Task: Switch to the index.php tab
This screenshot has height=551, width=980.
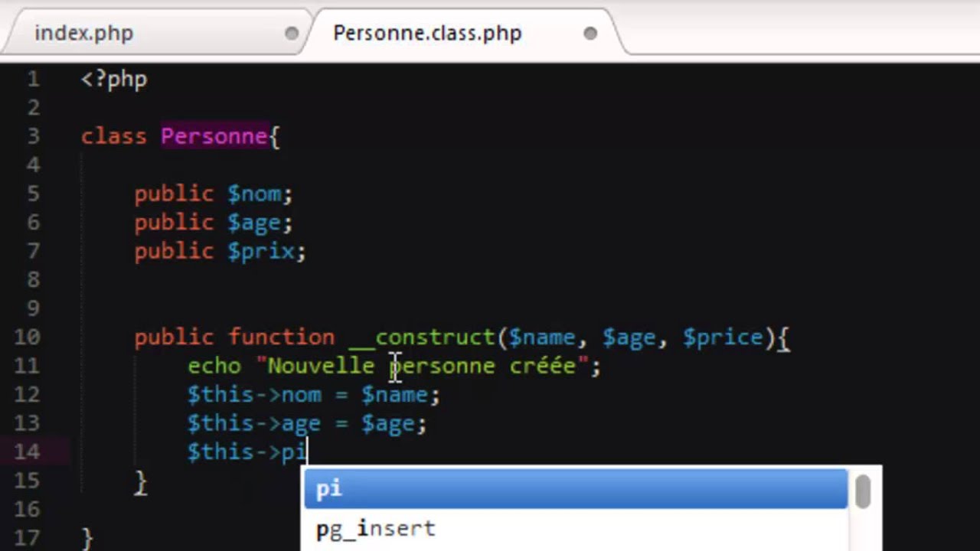Action: tap(84, 33)
